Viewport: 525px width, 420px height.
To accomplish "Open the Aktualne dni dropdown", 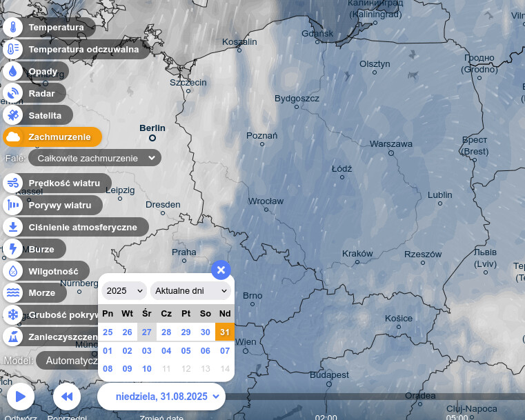I will (x=190, y=291).
